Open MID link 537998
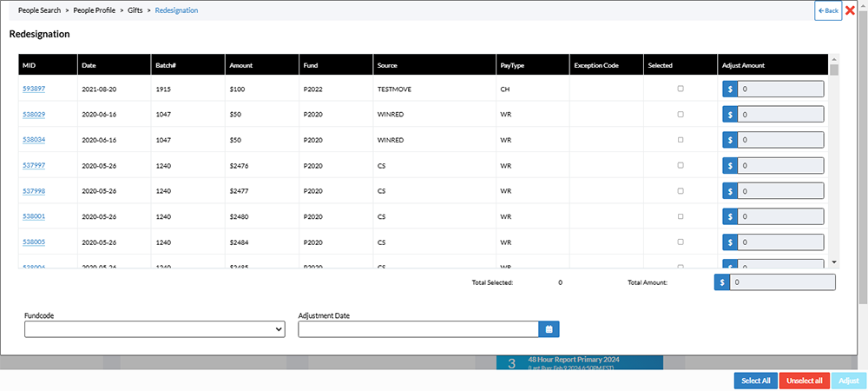Viewport: 868px width, 391px height. coord(34,191)
